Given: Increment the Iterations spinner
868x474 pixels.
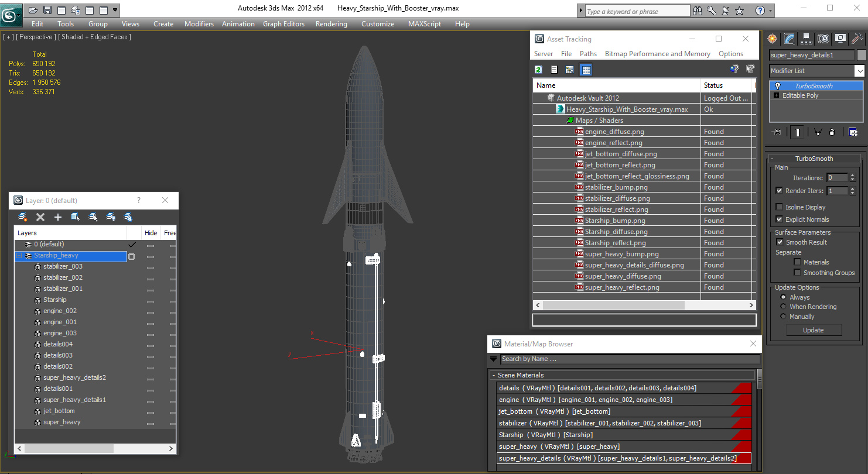Looking at the screenshot, I should click(x=852, y=176).
